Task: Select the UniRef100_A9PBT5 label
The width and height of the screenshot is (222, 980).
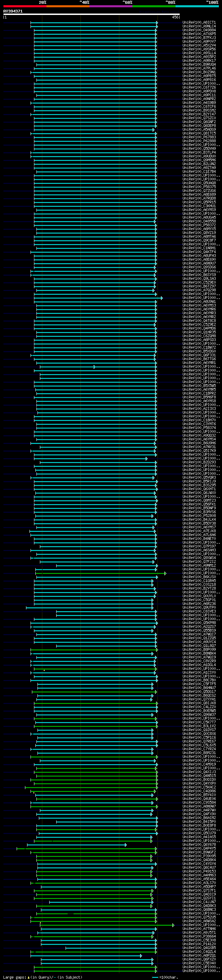Action: pos(199,76)
